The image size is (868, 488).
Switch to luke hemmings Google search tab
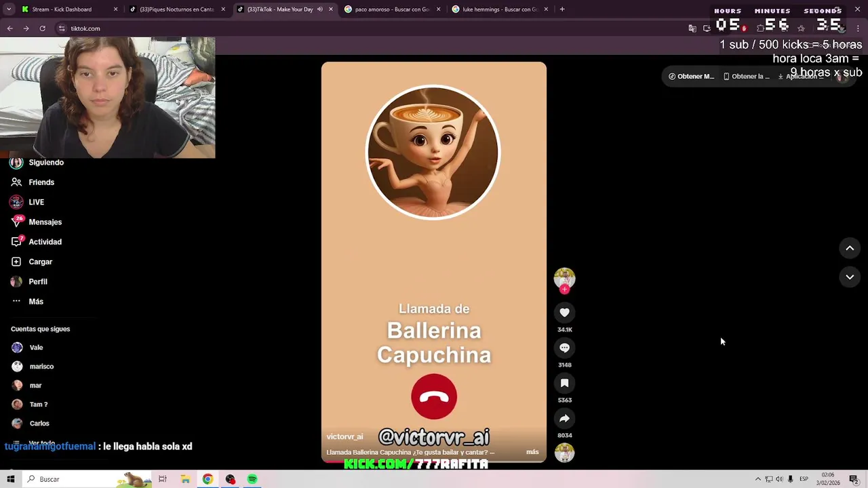point(500,9)
